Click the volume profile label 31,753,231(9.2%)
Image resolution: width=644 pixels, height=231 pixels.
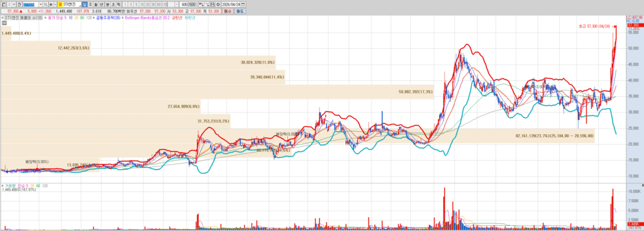(214, 121)
